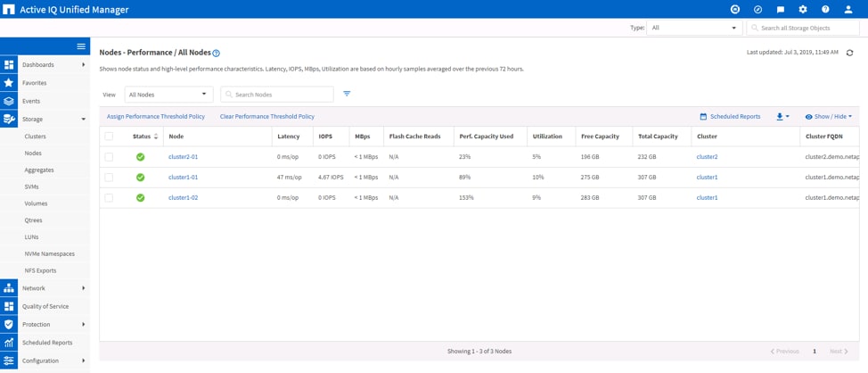This screenshot has height=373, width=868.
Task: Click the Storage sidebar icon
Action: (8, 120)
